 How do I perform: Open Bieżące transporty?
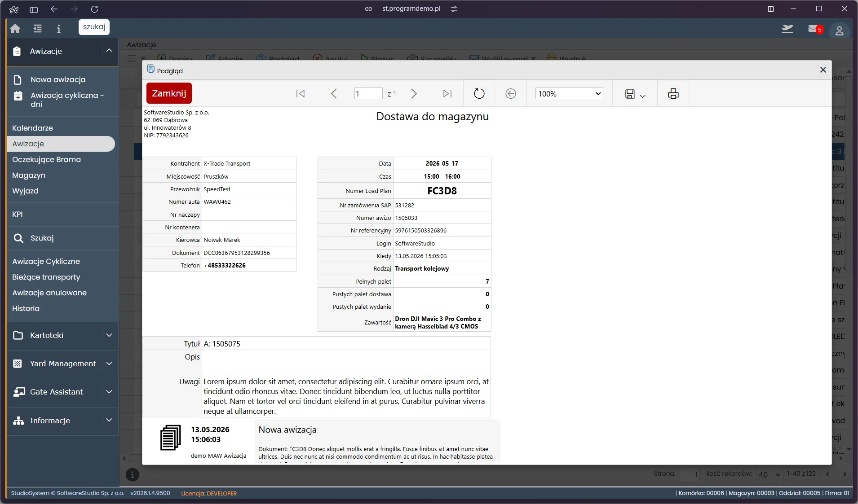(x=46, y=277)
